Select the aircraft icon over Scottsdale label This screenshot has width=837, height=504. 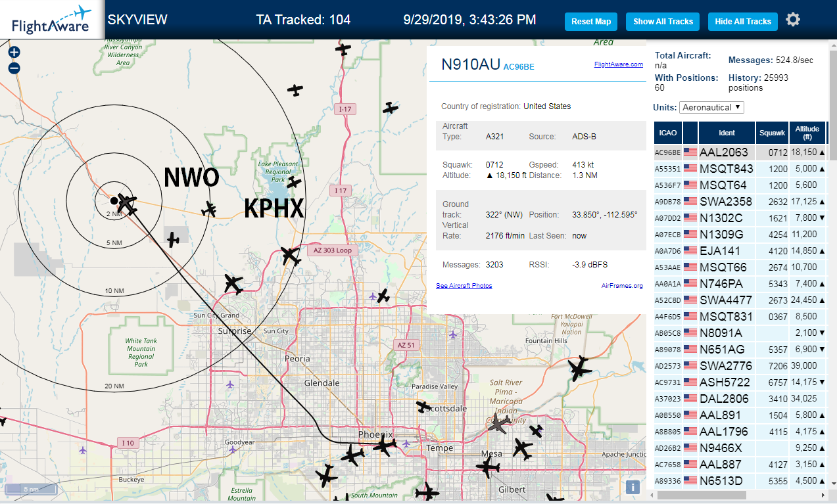coord(424,407)
